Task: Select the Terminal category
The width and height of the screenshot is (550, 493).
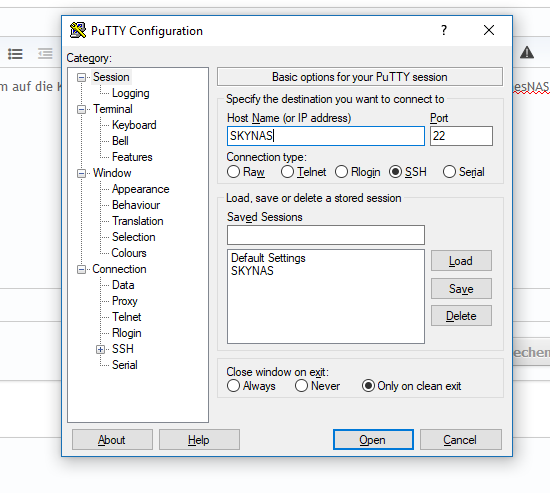Action: [113, 109]
